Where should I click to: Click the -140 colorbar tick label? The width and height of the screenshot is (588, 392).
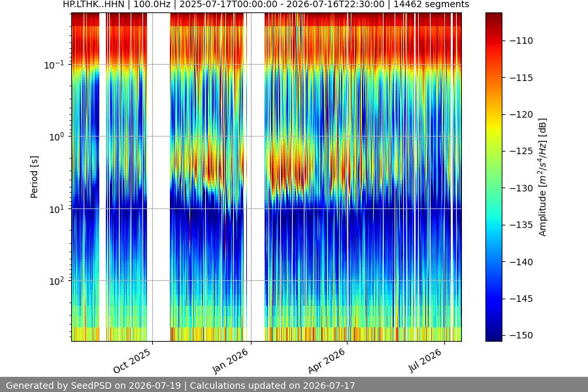(521, 262)
